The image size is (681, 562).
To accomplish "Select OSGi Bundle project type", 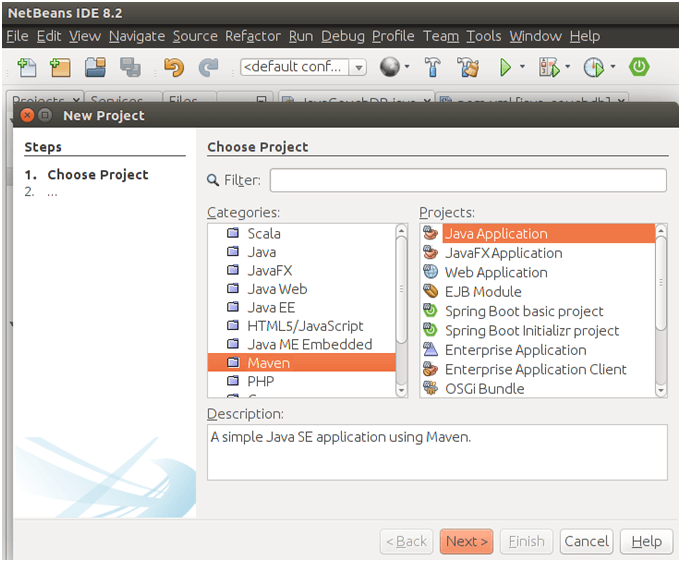I will (538, 388).
